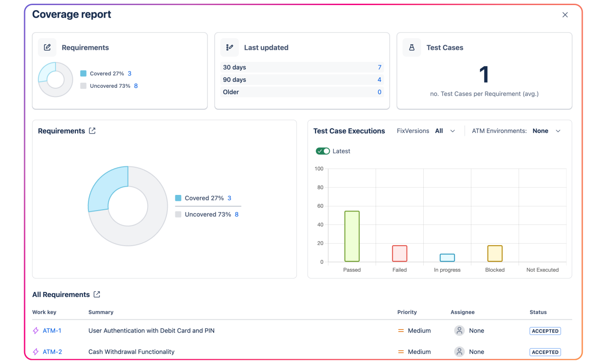Click the ATM-2 requirement type icon
Image resolution: width=605 pixels, height=364 pixels.
pos(35,352)
